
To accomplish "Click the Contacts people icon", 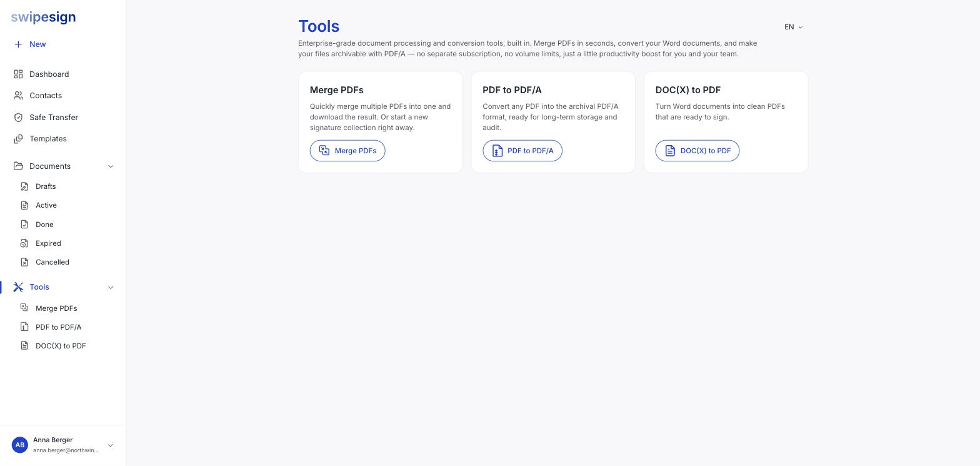I will pos(18,96).
